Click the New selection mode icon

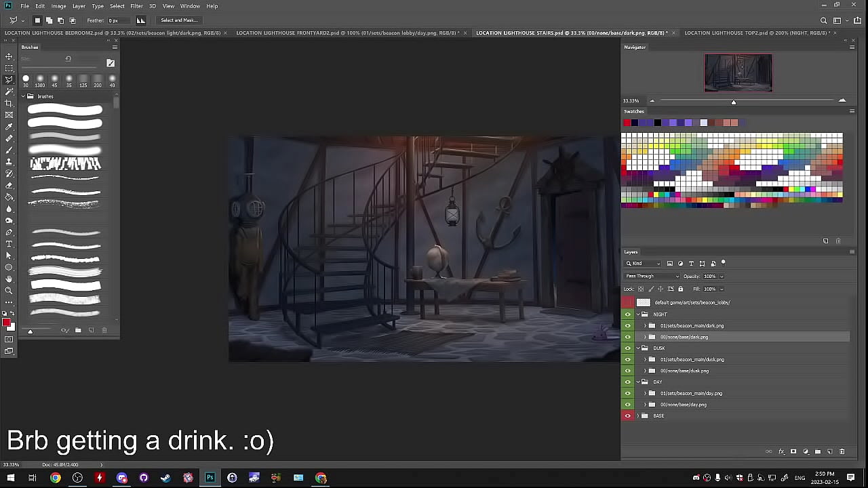pos(37,20)
